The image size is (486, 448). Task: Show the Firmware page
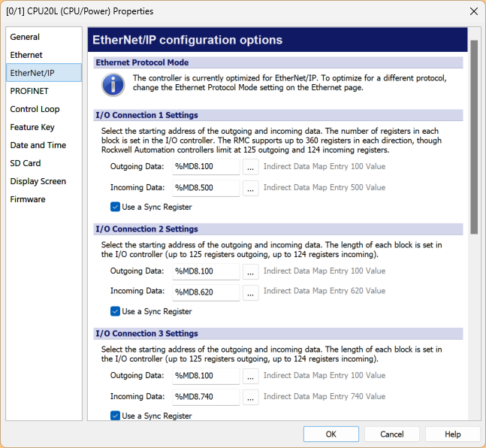click(x=28, y=199)
